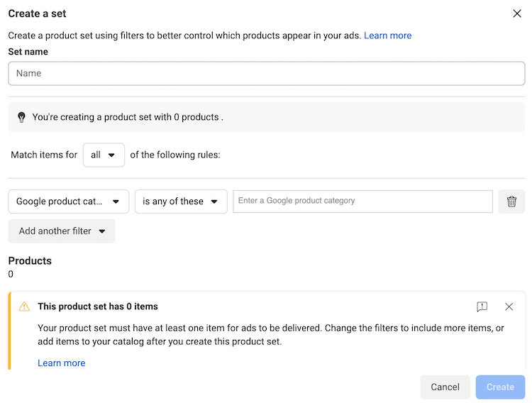Open the Add another filter menu
This screenshot has width=532, height=403.
tap(62, 231)
